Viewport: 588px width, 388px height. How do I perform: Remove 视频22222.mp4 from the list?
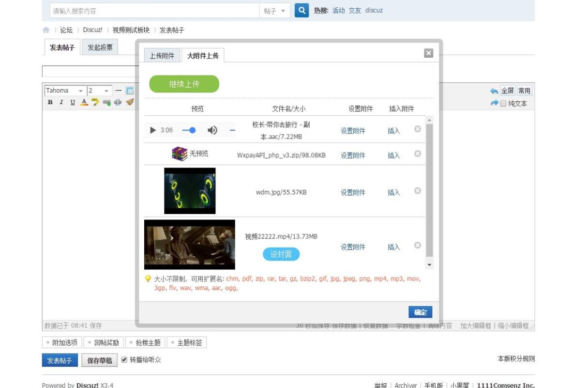pos(418,245)
